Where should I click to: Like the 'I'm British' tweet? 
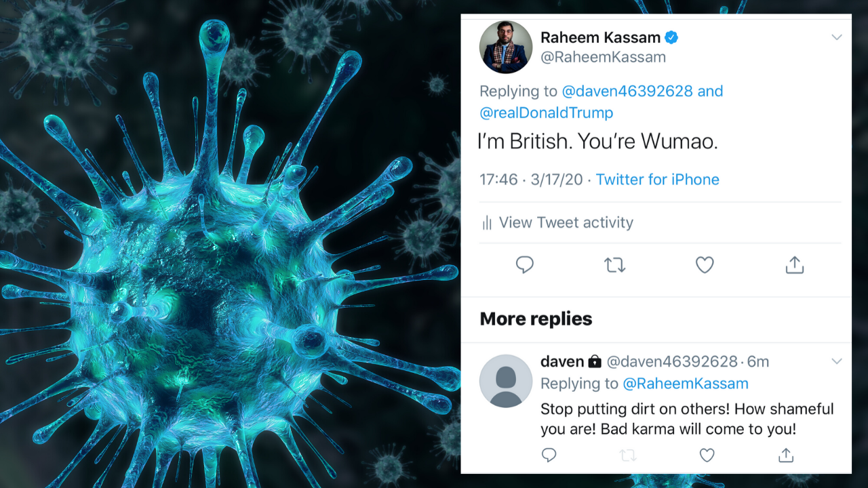point(705,265)
